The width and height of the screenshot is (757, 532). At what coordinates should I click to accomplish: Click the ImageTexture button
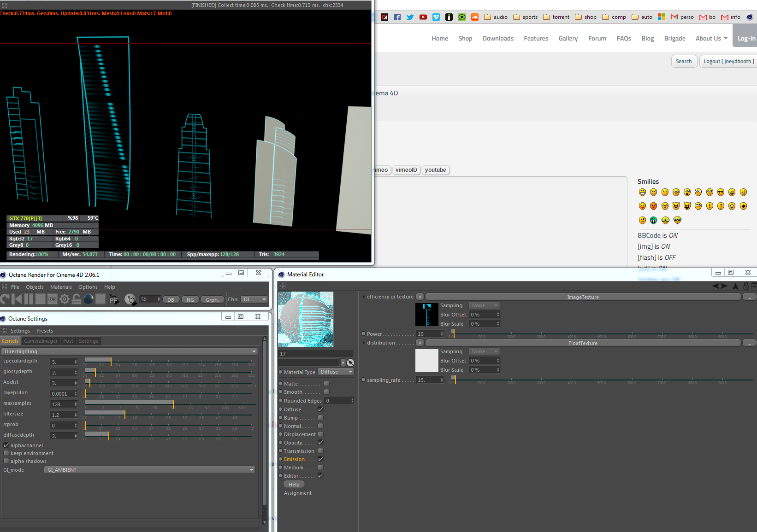(x=583, y=297)
